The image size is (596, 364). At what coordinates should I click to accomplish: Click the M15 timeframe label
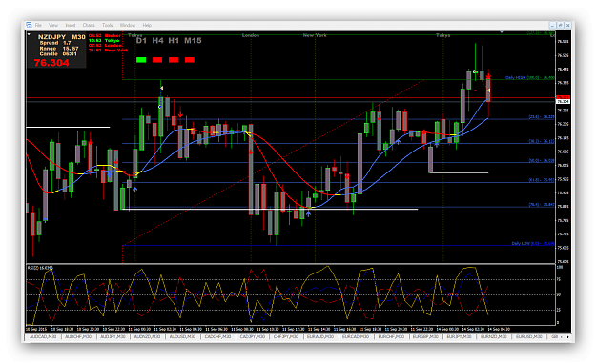pos(193,41)
